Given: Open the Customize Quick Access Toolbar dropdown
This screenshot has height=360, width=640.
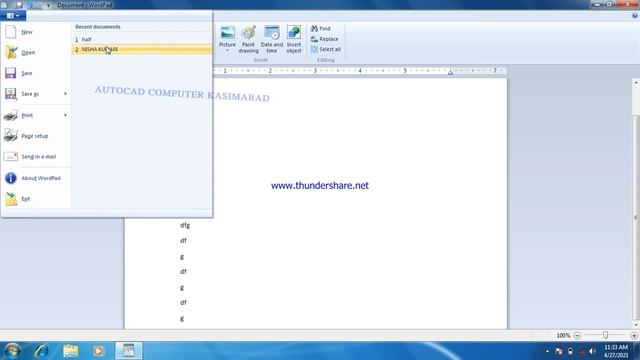Looking at the screenshot, I should pos(49,5).
